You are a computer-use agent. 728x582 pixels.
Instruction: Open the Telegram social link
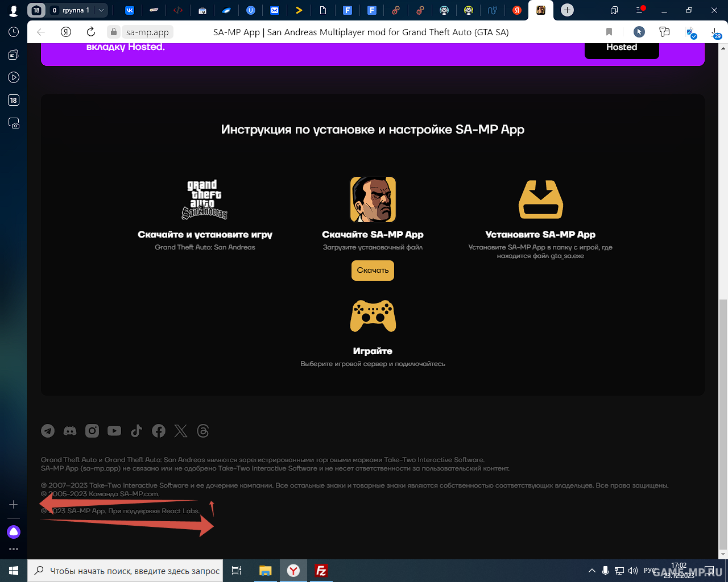pos(48,431)
